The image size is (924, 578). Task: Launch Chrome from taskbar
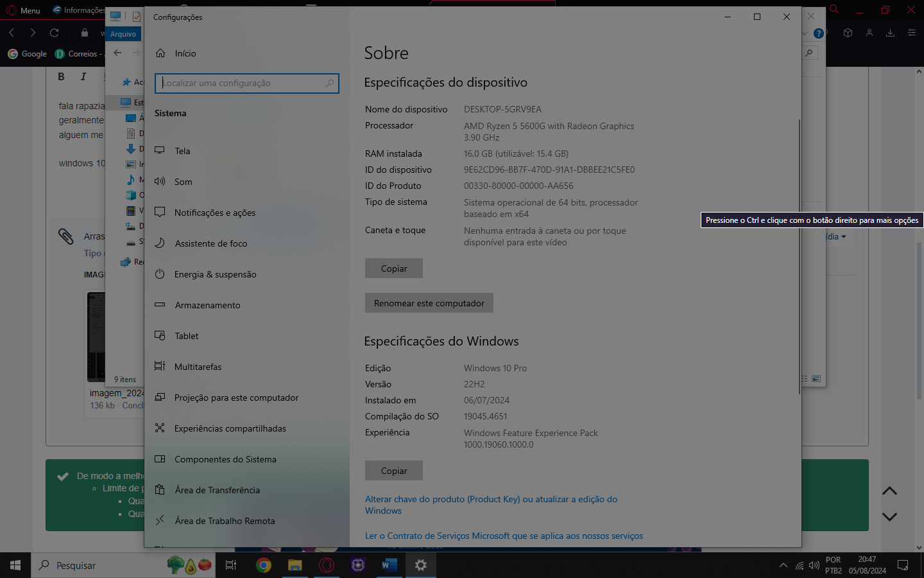click(263, 565)
